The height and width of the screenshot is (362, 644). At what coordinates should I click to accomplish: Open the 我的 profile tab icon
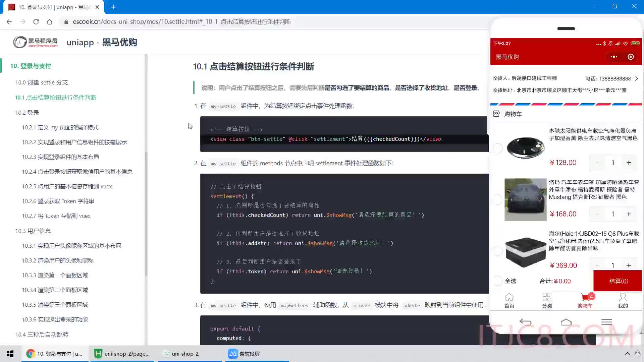tap(623, 301)
